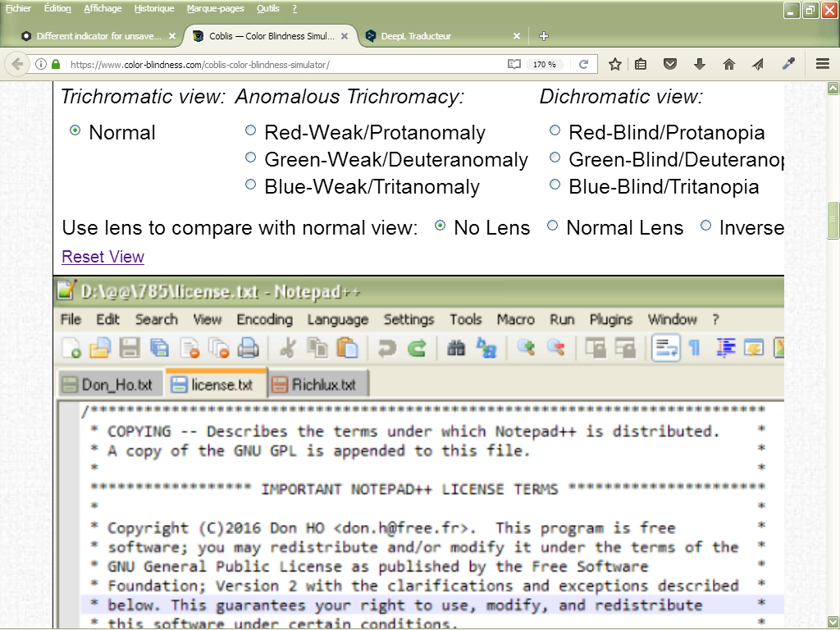
Task: Enable the Normal Lens option
Action: pos(552,226)
